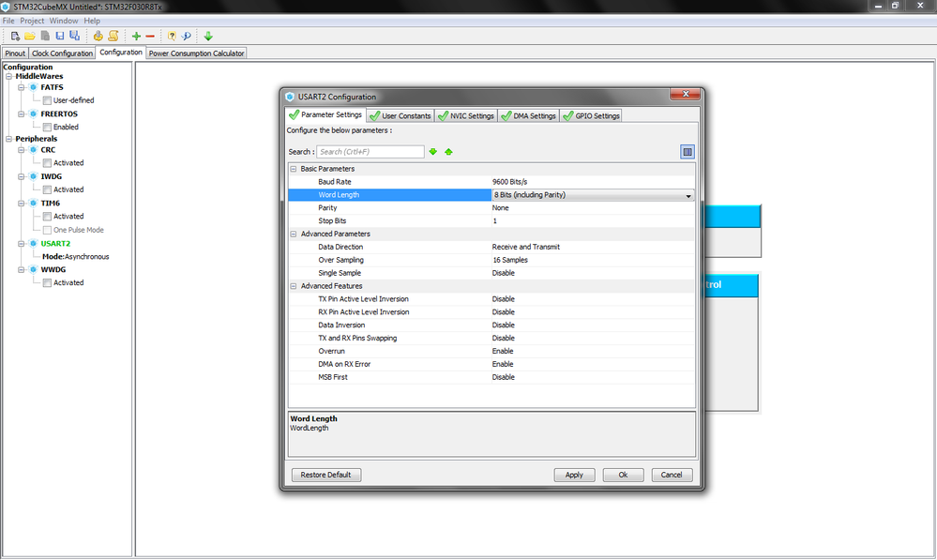The image size is (937, 560).
Task: Open the File menu
Action: click(8, 21)
